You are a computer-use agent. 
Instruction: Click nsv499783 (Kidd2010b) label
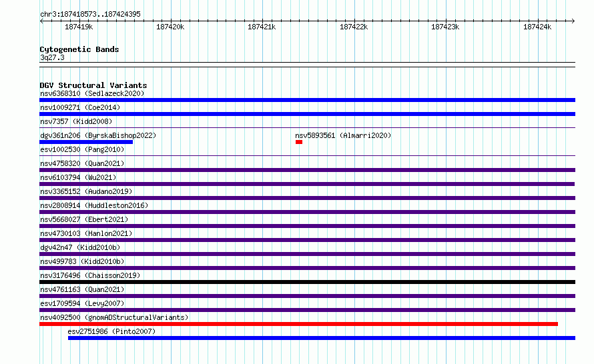(82, 261)
